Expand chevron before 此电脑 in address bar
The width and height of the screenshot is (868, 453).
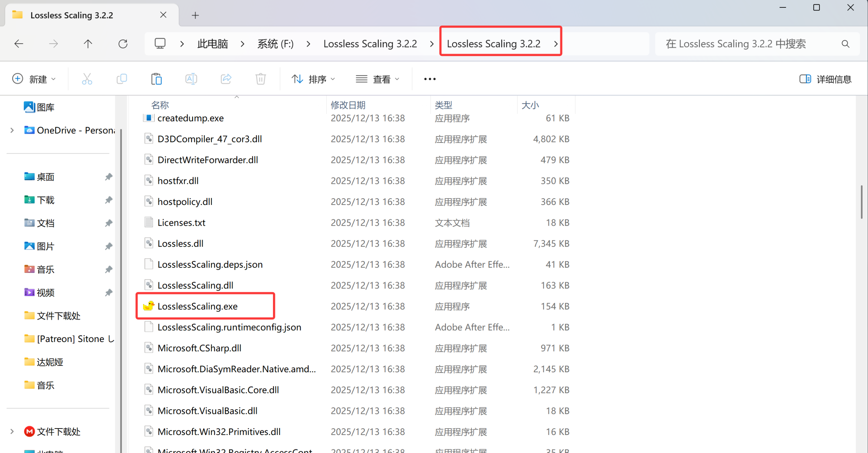click(x=182, y=44)
